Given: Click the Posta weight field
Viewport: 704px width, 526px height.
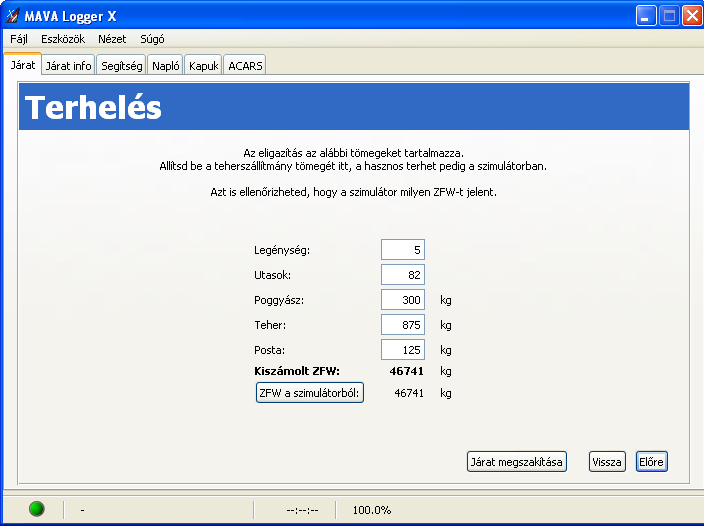Looking at the screenshot, I should click(403, 350).
